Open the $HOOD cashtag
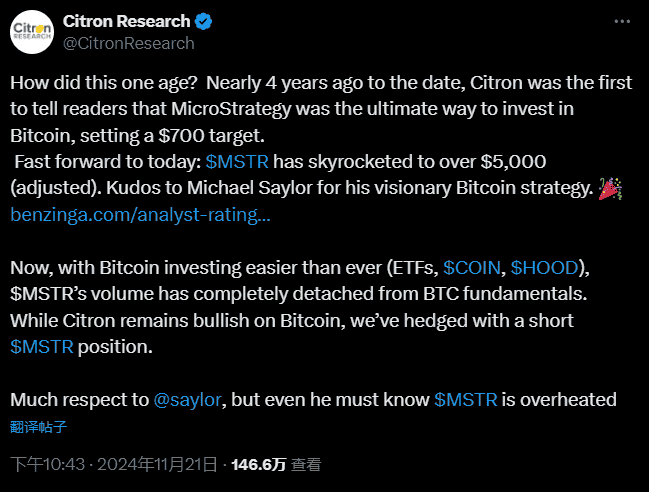649x492 pixels. click(544, 268)
